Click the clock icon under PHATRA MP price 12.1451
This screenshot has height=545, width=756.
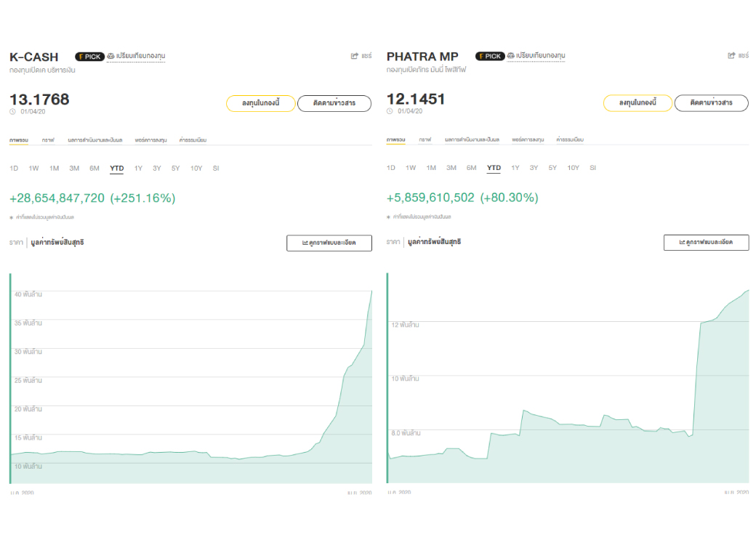pos(390,111)
